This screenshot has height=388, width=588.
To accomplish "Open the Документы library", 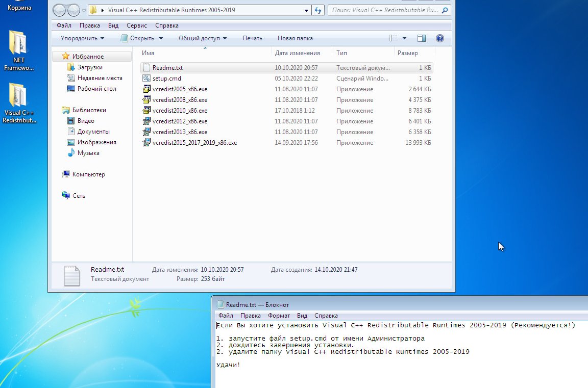I will [x=93, y=132].
